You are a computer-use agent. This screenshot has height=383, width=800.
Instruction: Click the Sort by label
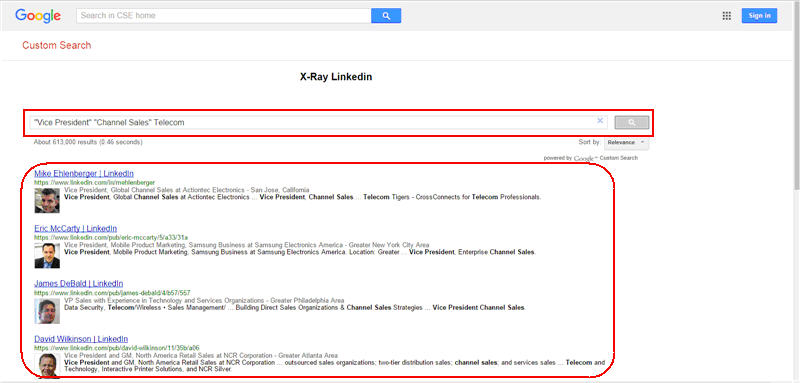[590, 142]
